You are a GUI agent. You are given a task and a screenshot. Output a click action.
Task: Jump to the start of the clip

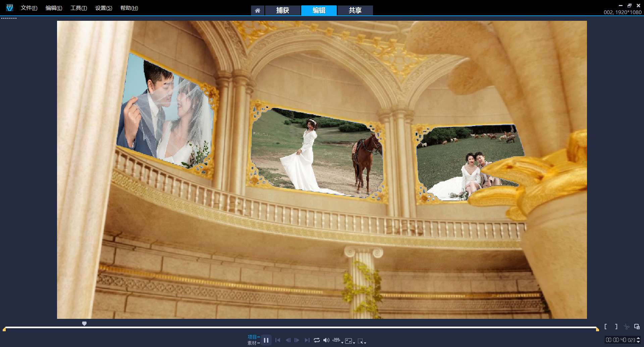[278, 340]
